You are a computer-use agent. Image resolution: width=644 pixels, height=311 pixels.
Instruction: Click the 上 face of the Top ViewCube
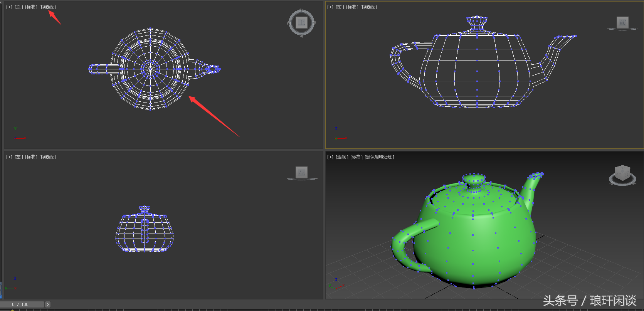coord(301,23)
